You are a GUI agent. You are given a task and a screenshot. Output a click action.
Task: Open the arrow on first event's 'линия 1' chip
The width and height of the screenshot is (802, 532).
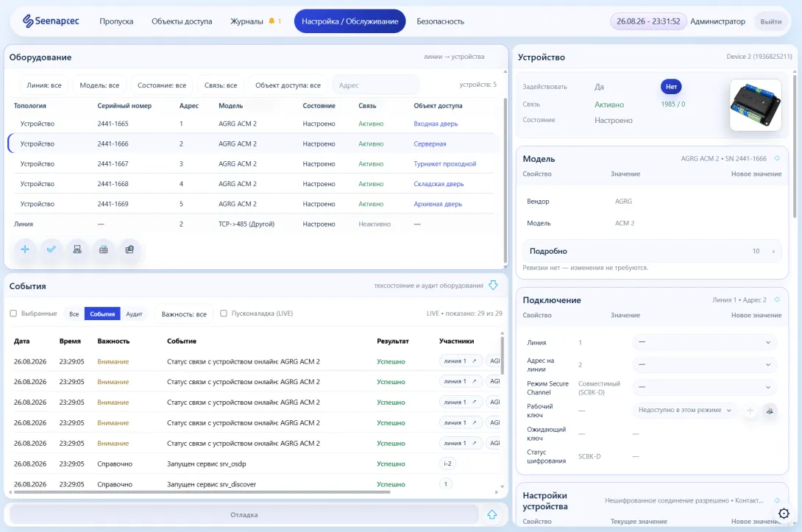(474, 361)
